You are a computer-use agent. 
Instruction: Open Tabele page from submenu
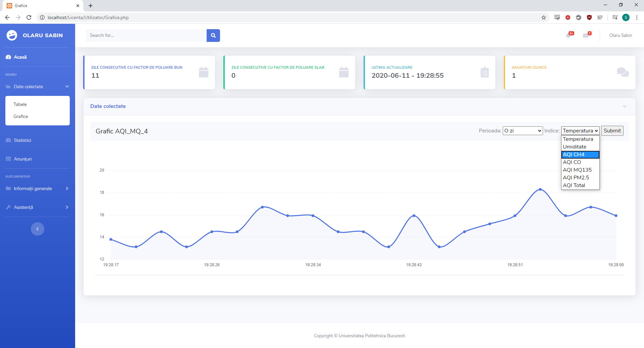pos(20,104)
